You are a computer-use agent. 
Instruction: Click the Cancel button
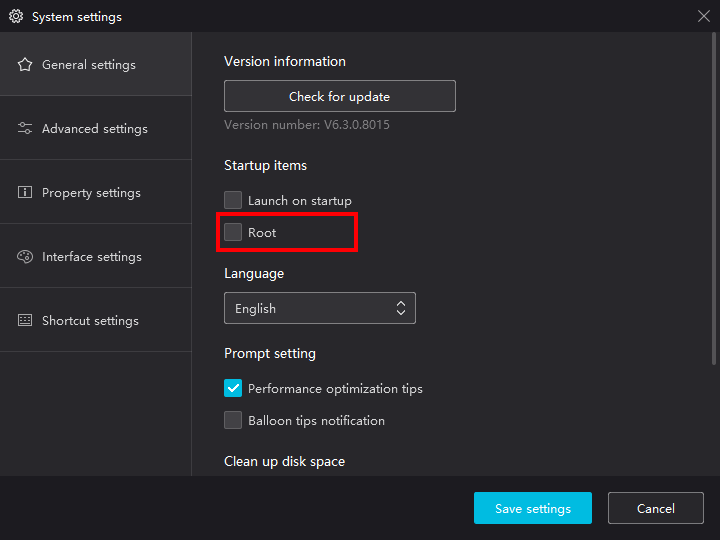[x=656, y=508]
